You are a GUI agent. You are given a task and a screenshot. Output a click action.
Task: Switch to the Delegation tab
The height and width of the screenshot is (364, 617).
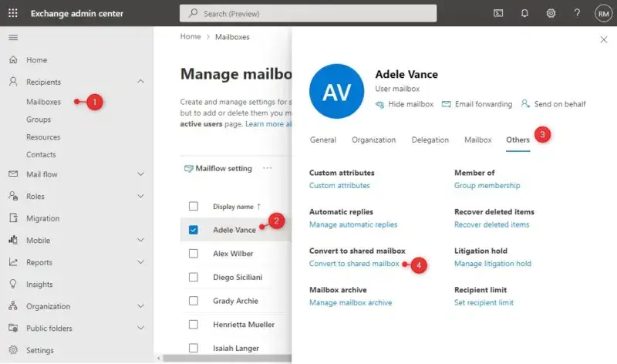click(430, 140)
